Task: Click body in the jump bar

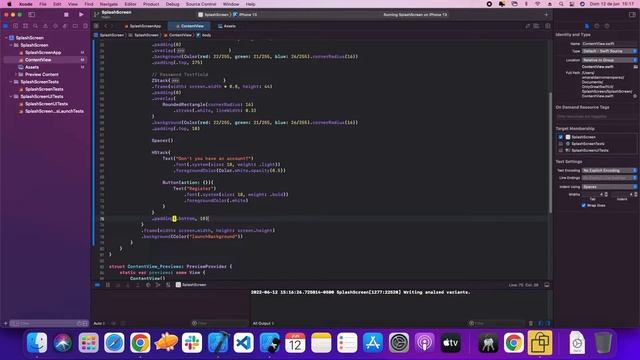Action: tap(204, 35)
